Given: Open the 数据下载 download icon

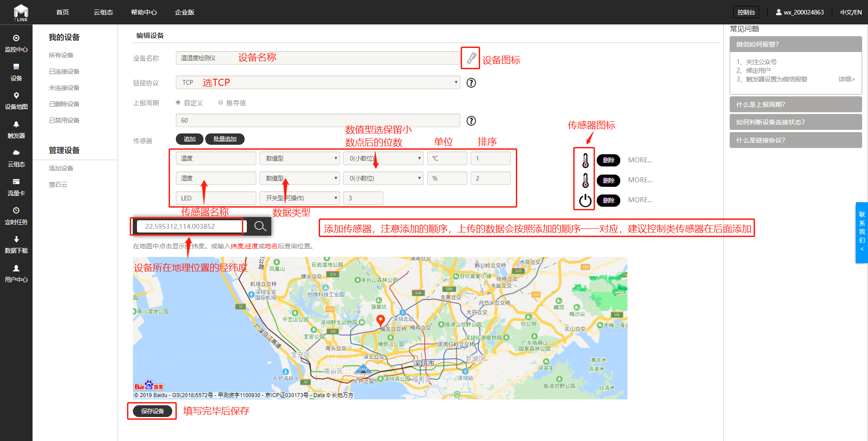Looking at the screenshot, I should pyautogui.click(x=16, y=239).
